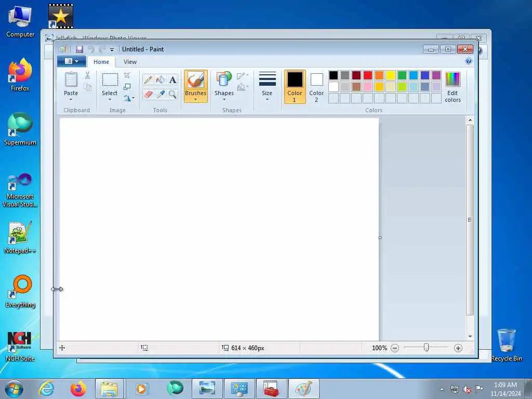Launch Internet Explorer from taskbar

[46, 389]
